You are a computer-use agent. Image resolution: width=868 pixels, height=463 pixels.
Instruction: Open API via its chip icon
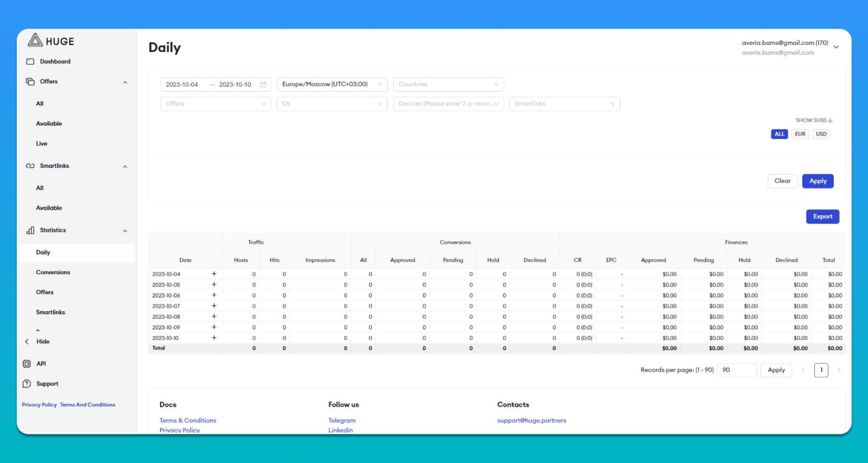tap(27, 364)
